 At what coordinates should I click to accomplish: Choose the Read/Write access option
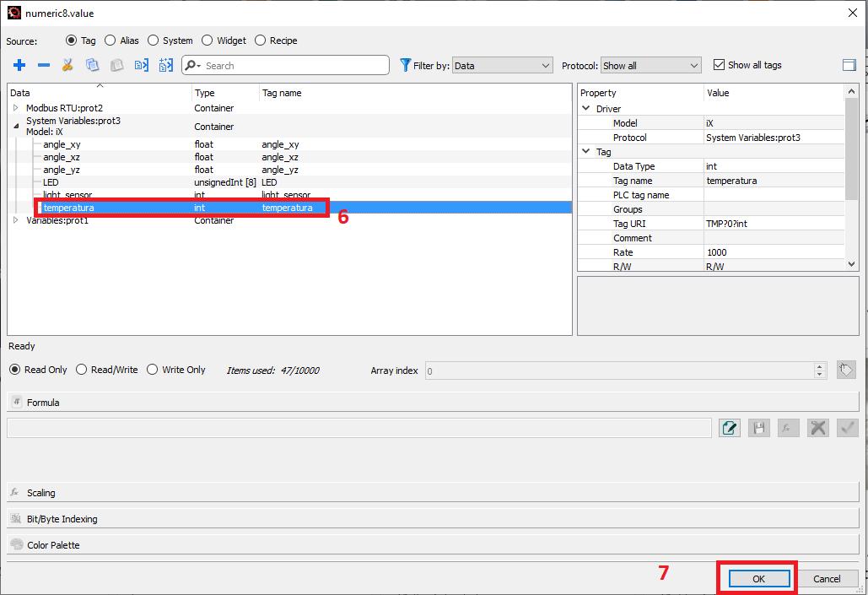pos(81,370)
